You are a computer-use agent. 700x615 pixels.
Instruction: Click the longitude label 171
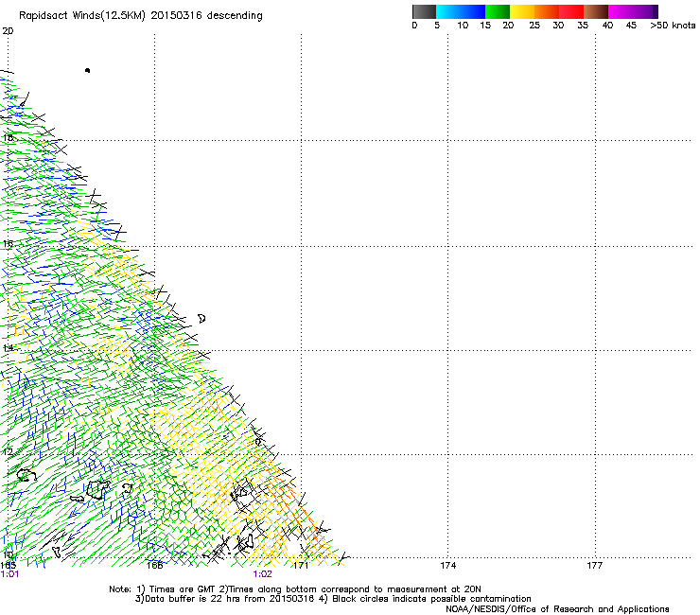click(301, 566)
